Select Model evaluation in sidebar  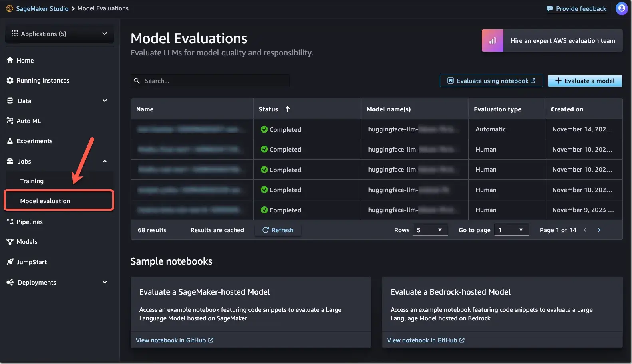coord(45,201)
